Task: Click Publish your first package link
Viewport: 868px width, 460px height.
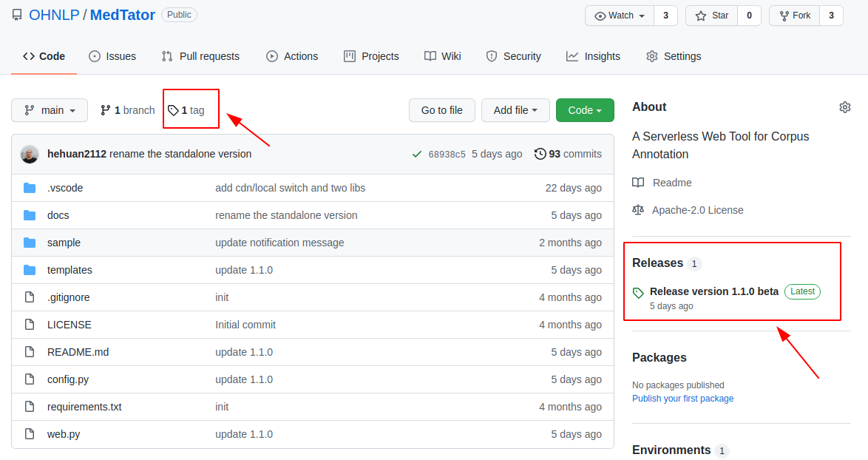Action: [682, 399]
